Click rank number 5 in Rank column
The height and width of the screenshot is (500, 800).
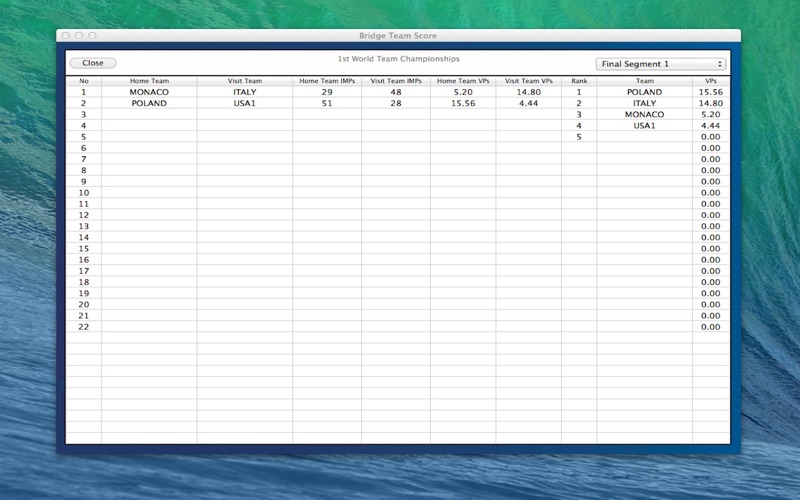579,137
